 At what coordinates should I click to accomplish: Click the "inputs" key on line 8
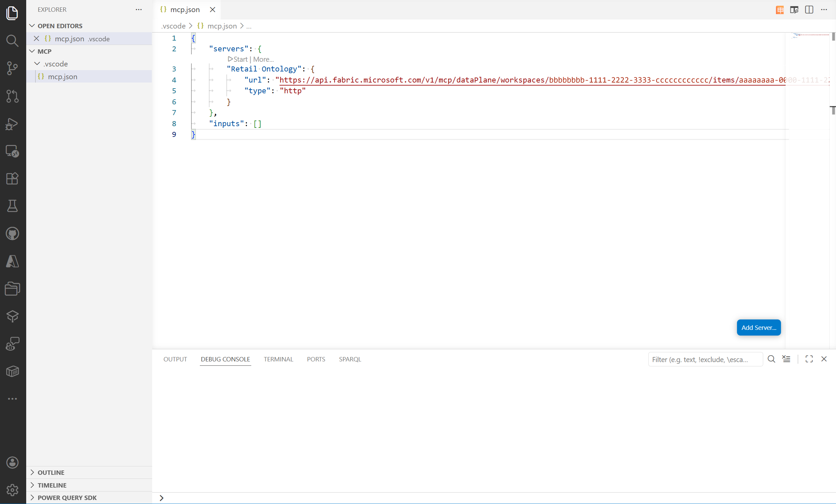(226, 124)
